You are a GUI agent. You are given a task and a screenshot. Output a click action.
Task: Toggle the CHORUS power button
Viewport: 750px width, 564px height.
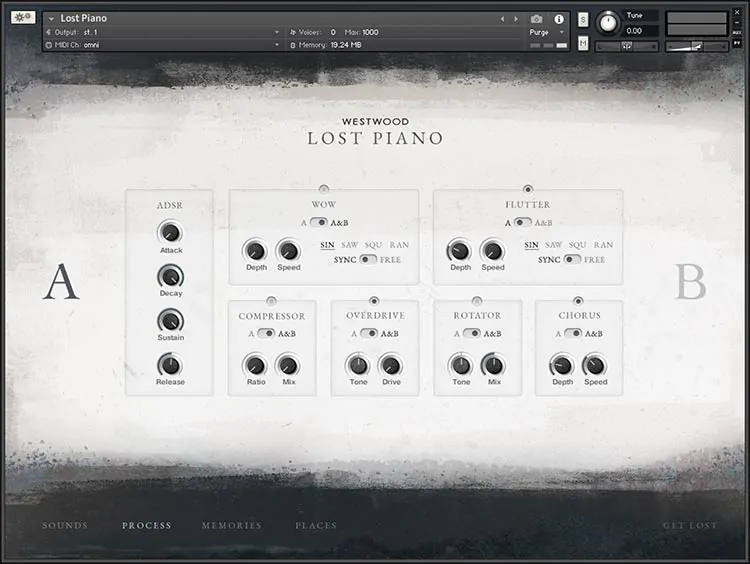[578, 301]
